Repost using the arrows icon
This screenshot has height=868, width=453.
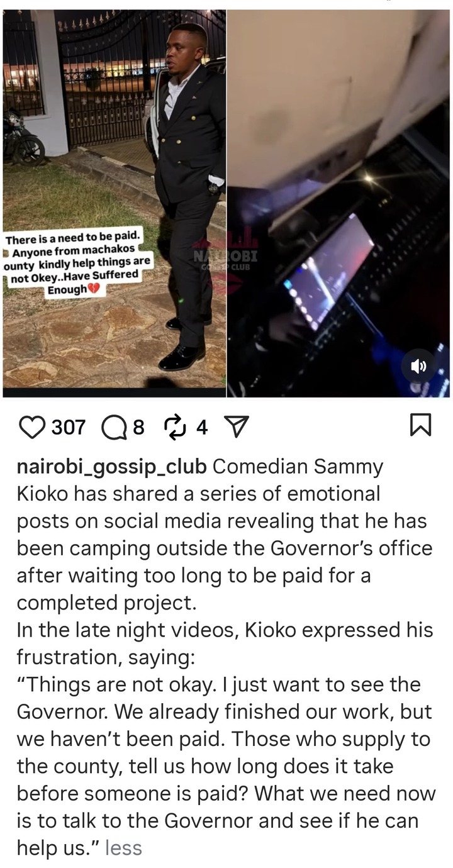click(x=174, y=427)
